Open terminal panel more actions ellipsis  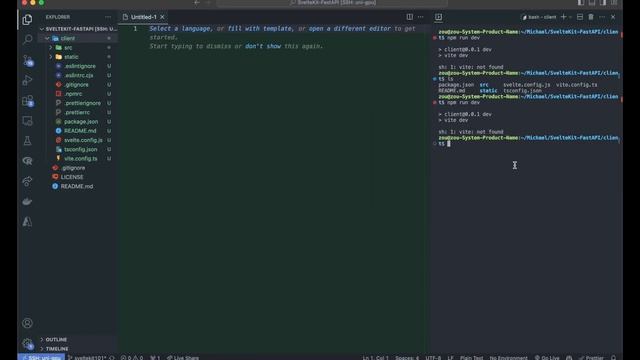pyautogui.click(x=602, y=17)
